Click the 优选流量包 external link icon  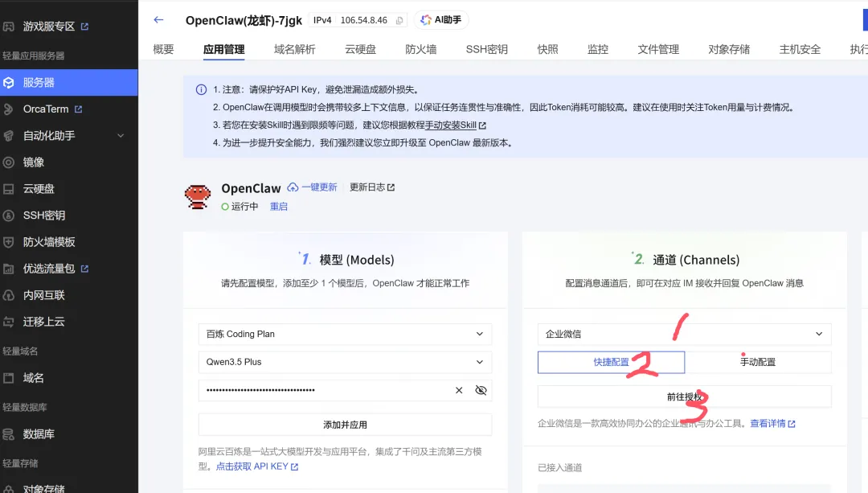[x=84, y=269]
